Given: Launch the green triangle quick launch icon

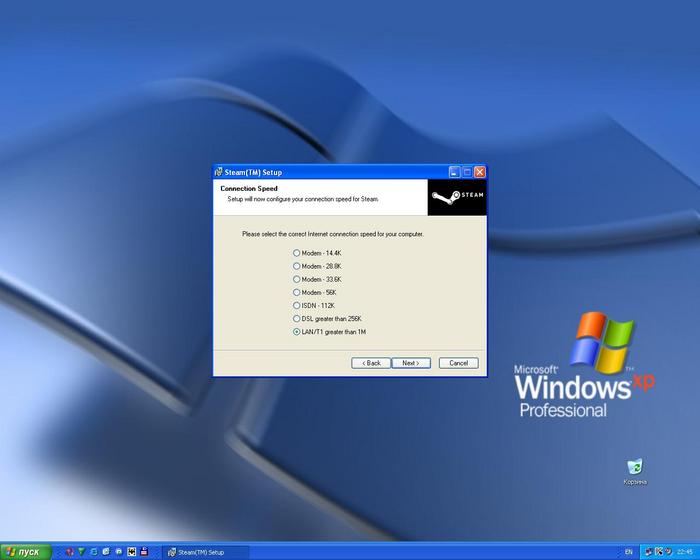Looking at the screenshot, I should pos(82,552).
